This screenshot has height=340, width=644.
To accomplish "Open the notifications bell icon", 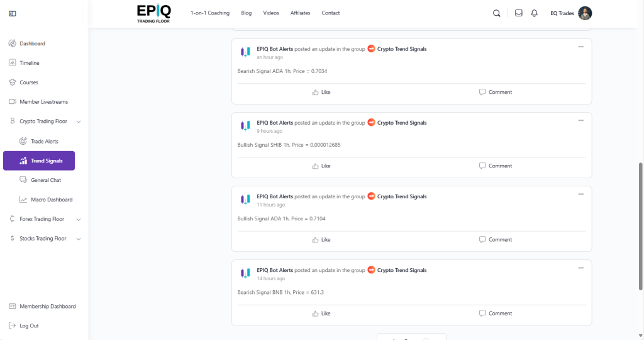I will (x=535, y=13).
